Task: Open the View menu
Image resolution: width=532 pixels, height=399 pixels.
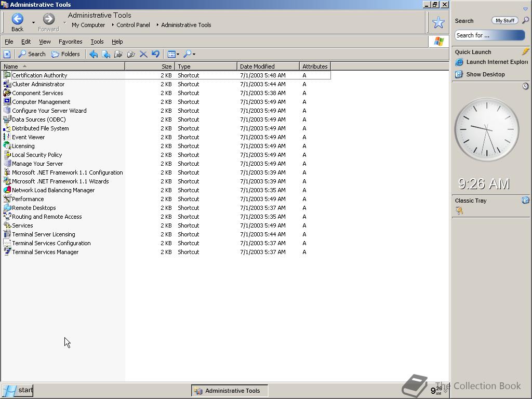Action: pos(45,42)
